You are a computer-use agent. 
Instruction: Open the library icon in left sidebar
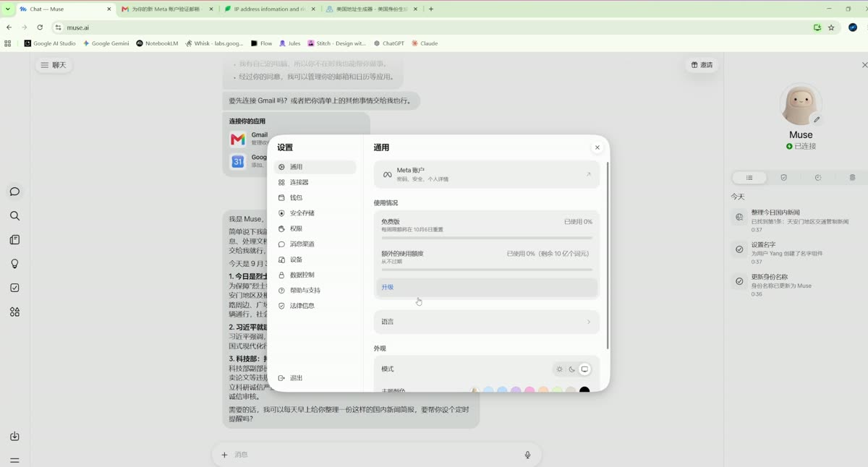14,240
